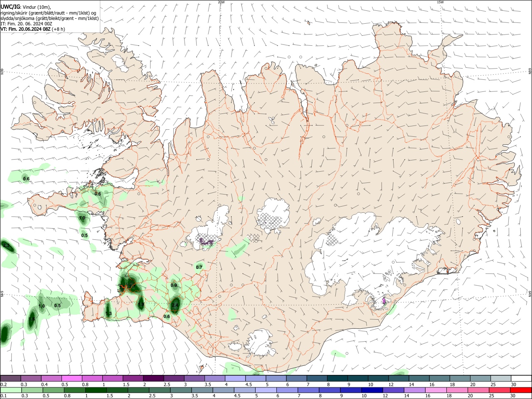Click the 'IT: Fim. 20. 06. 2024 00Z' line
The image size is (532, 399).
tap(26, 24)
